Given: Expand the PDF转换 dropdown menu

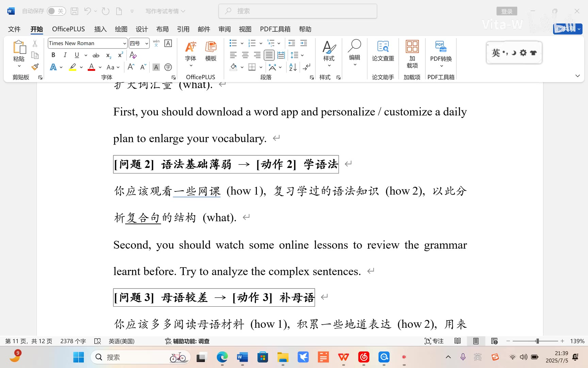Looking at the screenshot, I should tap(441, 66).
